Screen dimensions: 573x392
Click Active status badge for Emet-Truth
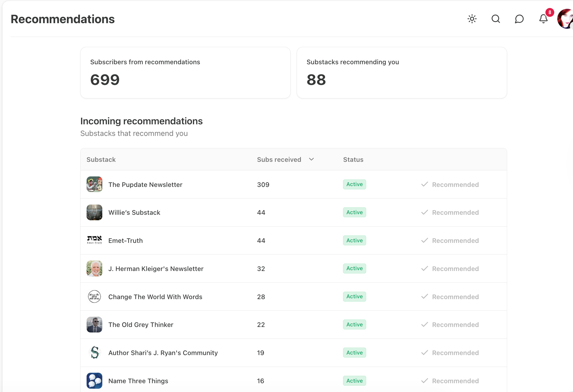(x=354, y=240)
